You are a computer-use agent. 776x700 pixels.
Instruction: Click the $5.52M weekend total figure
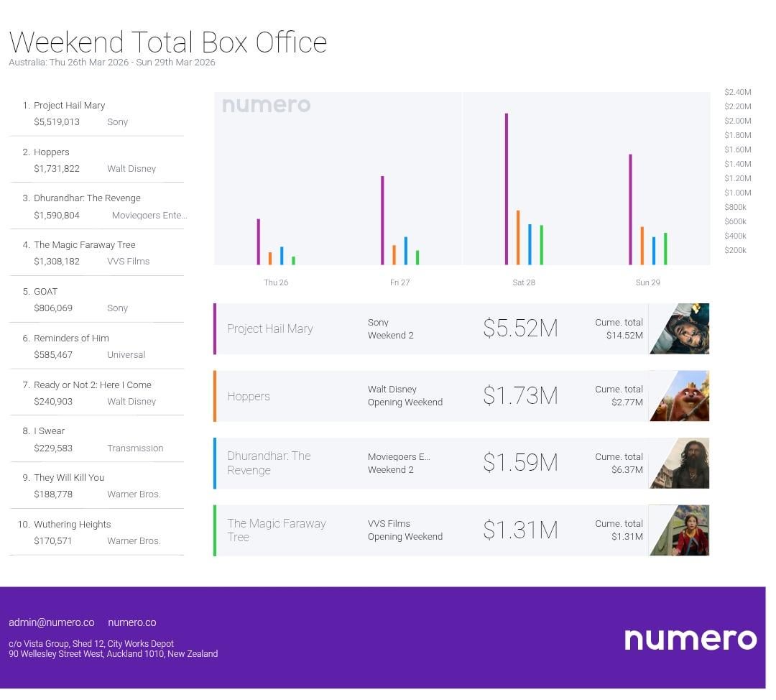coord(520,328)
